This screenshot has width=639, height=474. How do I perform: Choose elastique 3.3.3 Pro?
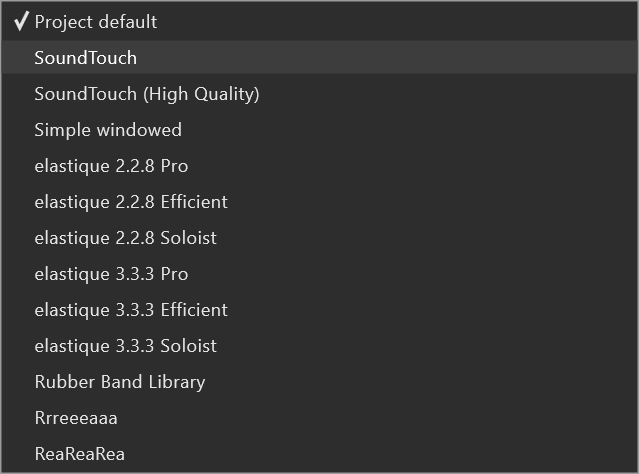[320, 274]
